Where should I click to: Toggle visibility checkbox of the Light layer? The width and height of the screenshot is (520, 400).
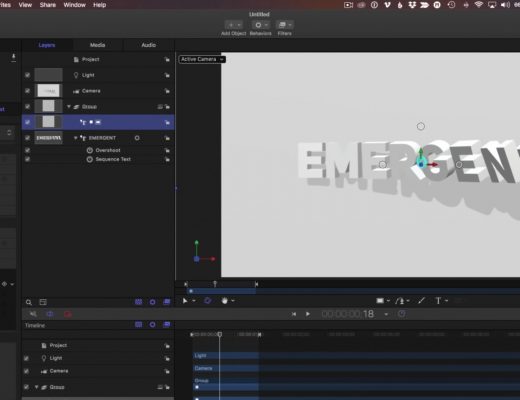pyautogui.click(x=27, y=75)
